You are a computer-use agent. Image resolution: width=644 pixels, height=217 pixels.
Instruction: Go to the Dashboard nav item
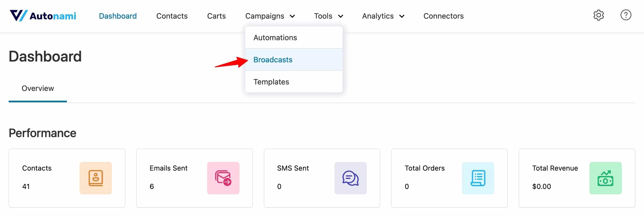(118, 16)
